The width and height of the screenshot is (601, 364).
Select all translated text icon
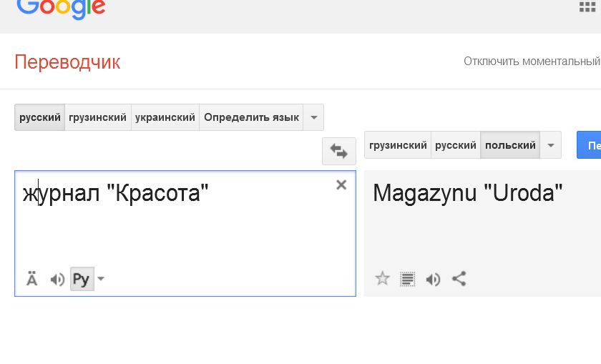point(408,279)
